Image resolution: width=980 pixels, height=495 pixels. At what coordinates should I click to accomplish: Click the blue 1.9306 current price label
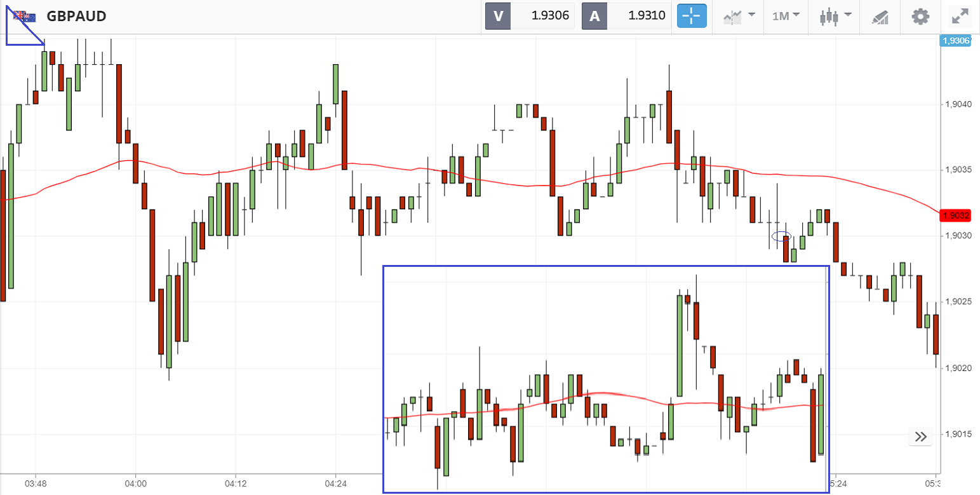(x=955, y=41)
